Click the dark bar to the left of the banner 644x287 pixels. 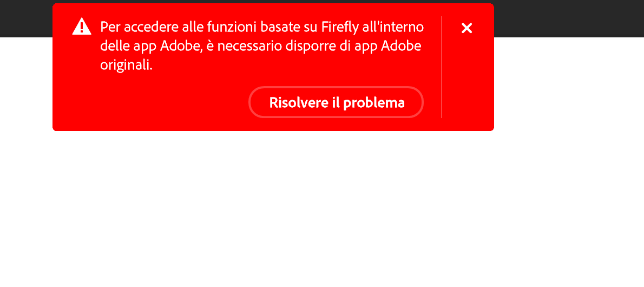26,18
